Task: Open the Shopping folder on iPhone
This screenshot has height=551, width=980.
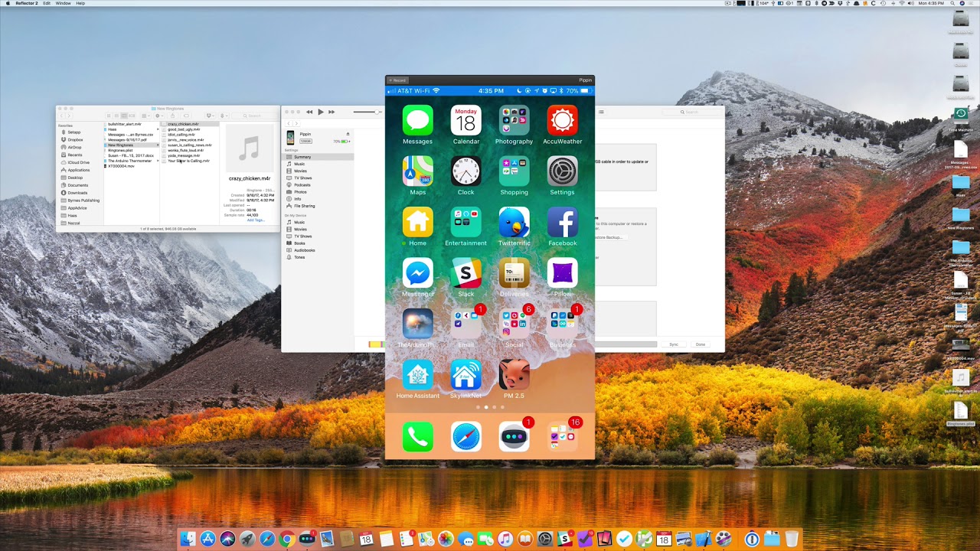Action: click(x=514, y=171)
